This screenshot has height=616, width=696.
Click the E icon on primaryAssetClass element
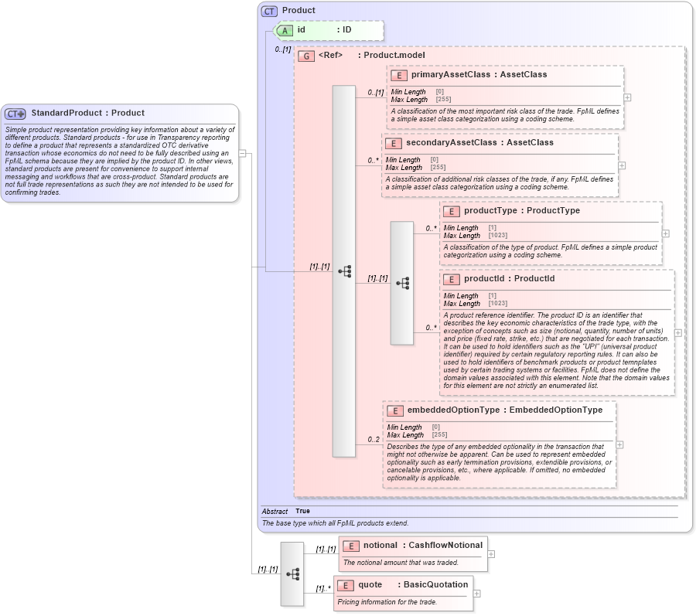397,75
